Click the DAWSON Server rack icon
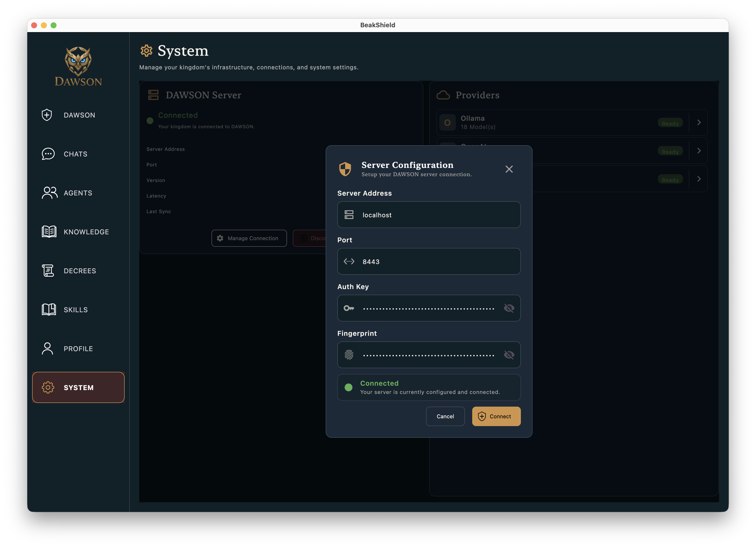Image resolution: width=756 pixels, height=548 pixels. 153,95
